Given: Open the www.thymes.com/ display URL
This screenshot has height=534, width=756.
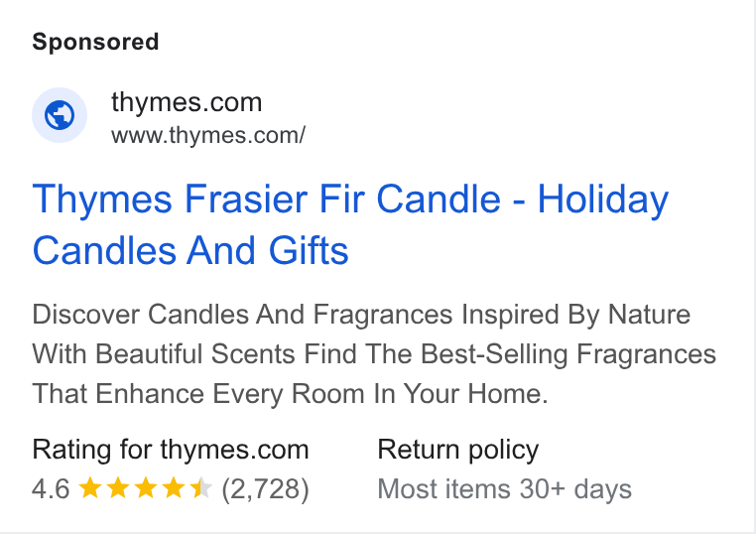Looking at the screenshot, I should tap(208, 136).
